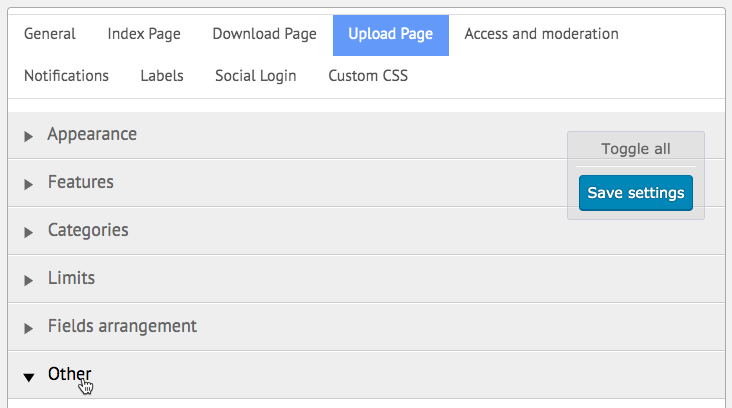Open the Notifications tab

pos(66,76)
